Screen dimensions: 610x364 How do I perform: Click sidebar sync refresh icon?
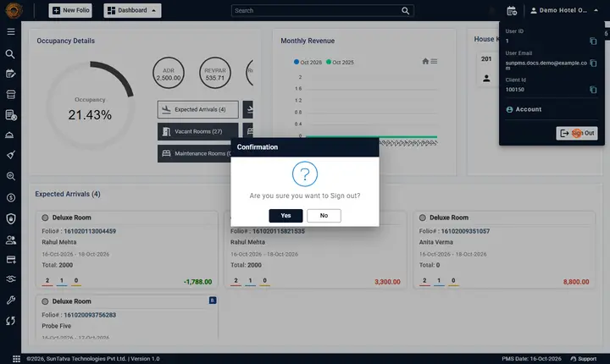coord(11,321)
